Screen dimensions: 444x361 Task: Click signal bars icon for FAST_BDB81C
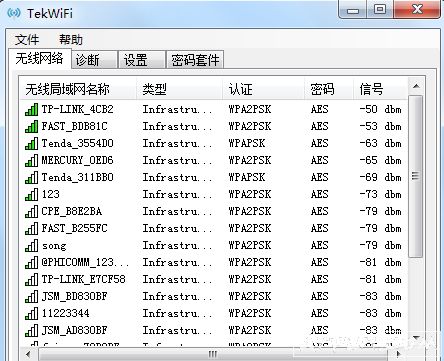[x=31, y=126]
